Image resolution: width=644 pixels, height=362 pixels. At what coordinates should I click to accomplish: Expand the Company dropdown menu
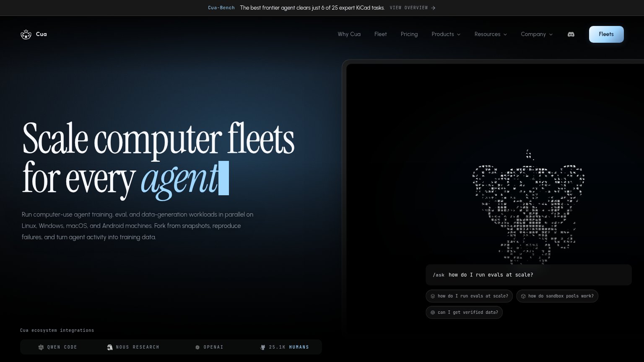click(x=537, y=34)
